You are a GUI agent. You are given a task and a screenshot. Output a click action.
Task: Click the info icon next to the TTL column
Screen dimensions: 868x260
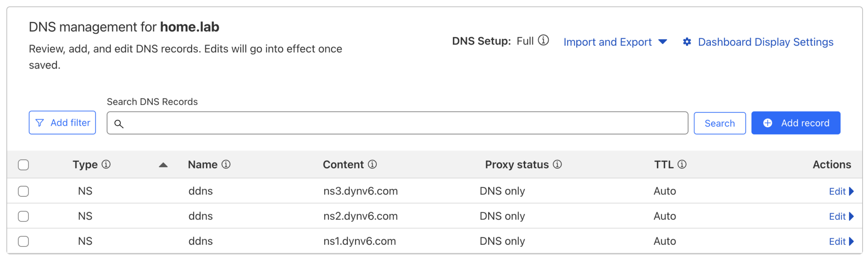pos(682,164)
